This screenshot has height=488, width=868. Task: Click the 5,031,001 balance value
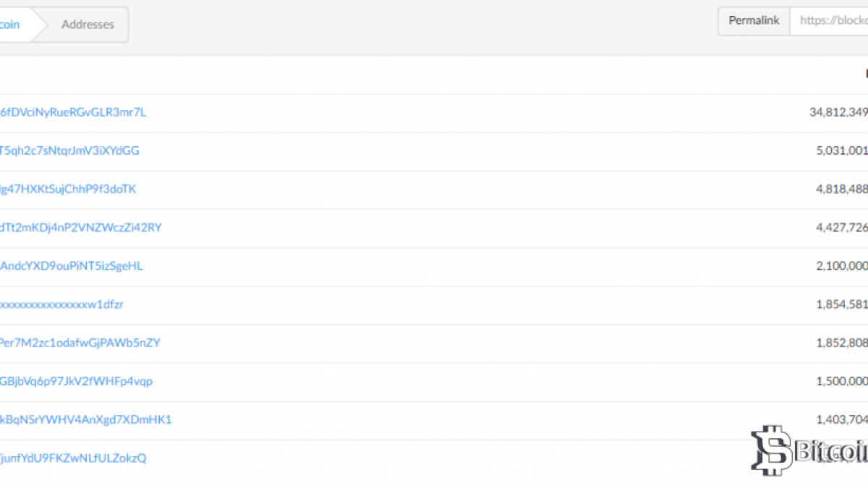coord(841,150)
